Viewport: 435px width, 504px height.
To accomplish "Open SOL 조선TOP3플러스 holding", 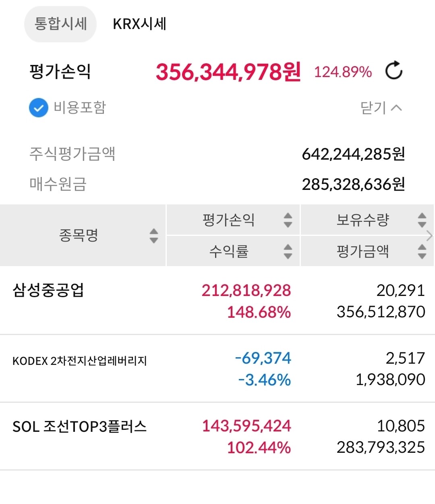I will [x=80, y=427].
